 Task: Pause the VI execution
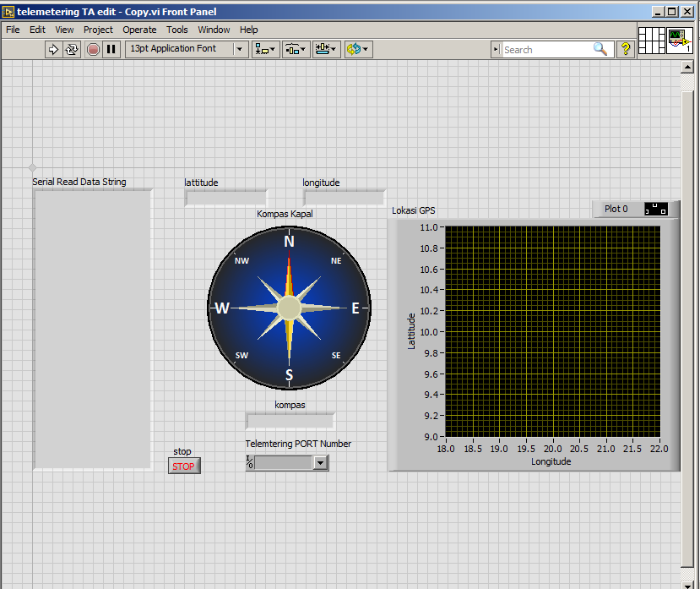(x=111, y=49)
